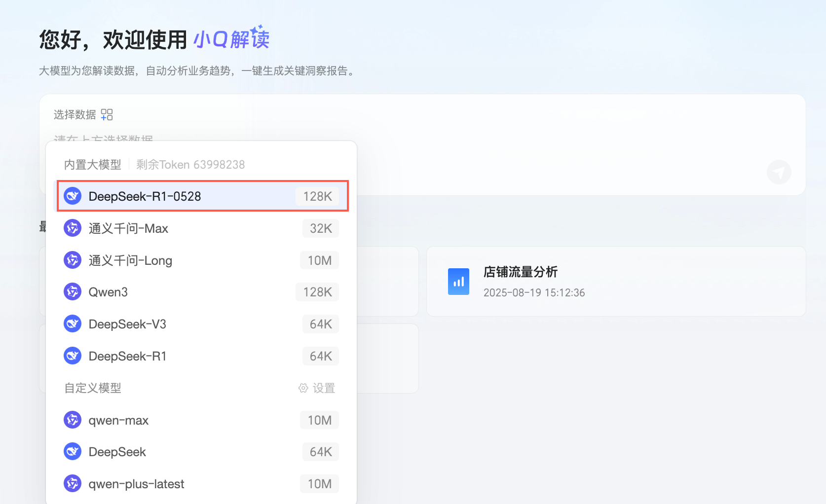Switch to the Qwen3 model
826x504 pixels.
[x=201, y=292]
